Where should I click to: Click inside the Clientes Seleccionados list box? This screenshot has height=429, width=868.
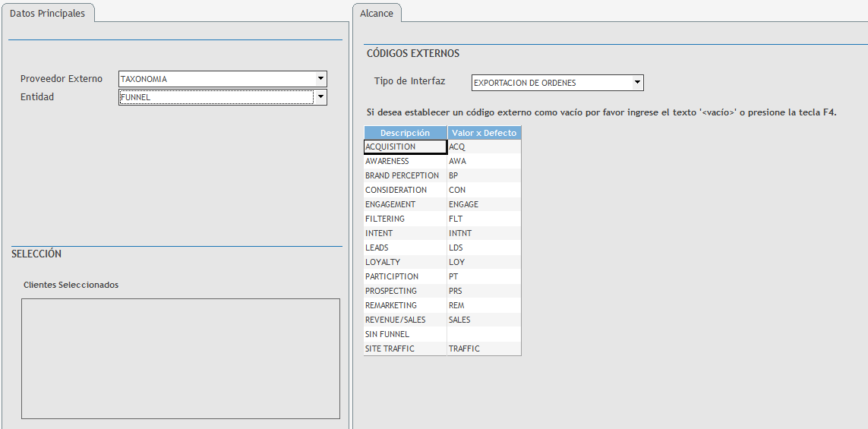click(x=180, y=358)
